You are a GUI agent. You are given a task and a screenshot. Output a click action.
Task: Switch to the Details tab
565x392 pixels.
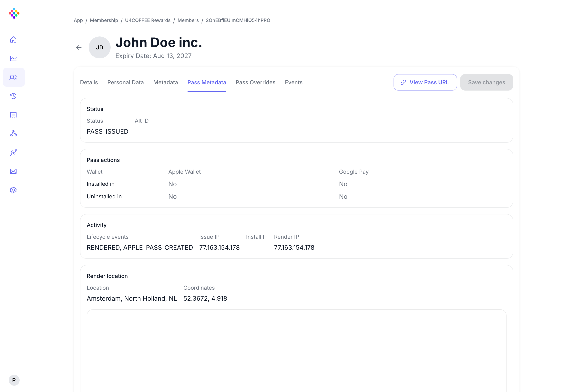click(89, 82)
